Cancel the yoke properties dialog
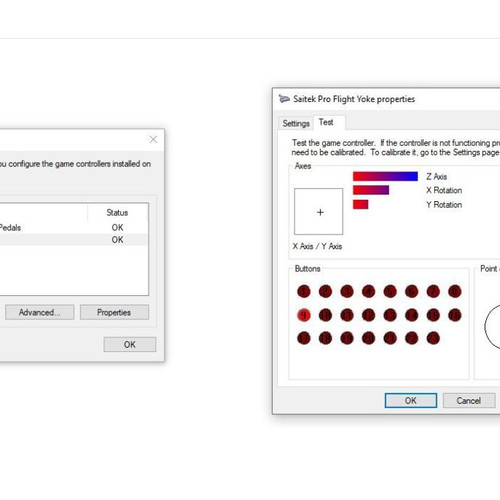 tap(469, 400)
